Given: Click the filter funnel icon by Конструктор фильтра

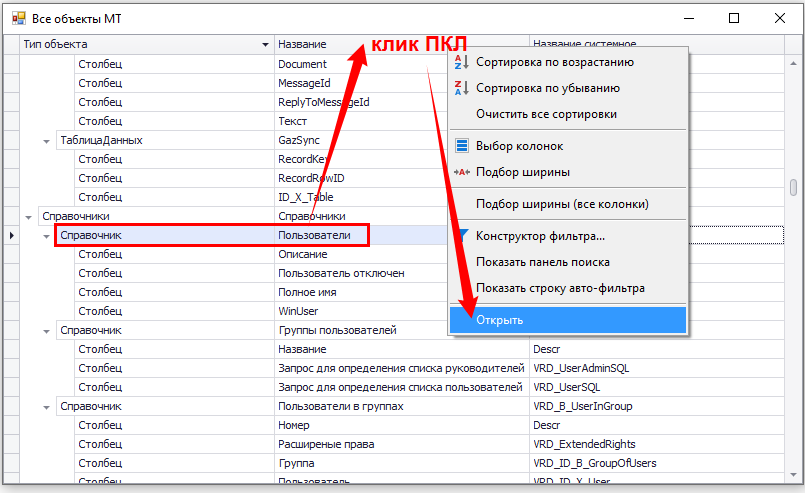Looking at the screenshot, I should [463, 236].
